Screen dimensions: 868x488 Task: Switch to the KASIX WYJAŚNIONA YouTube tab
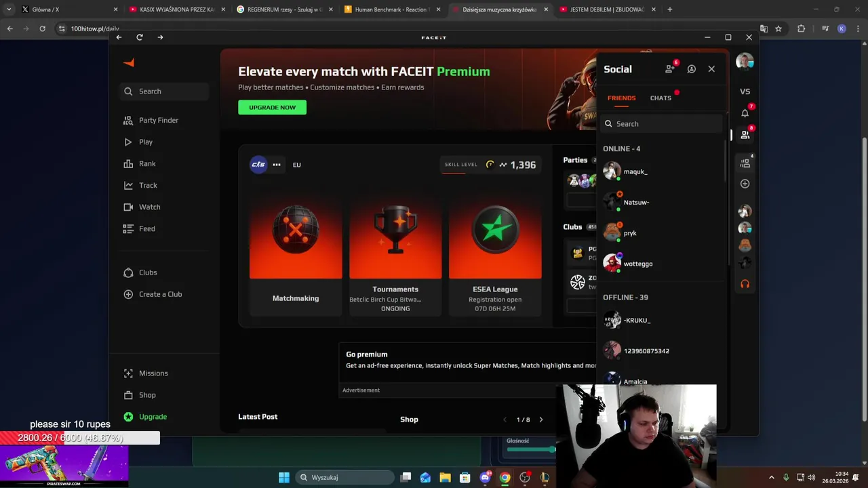tap(176, 9)
